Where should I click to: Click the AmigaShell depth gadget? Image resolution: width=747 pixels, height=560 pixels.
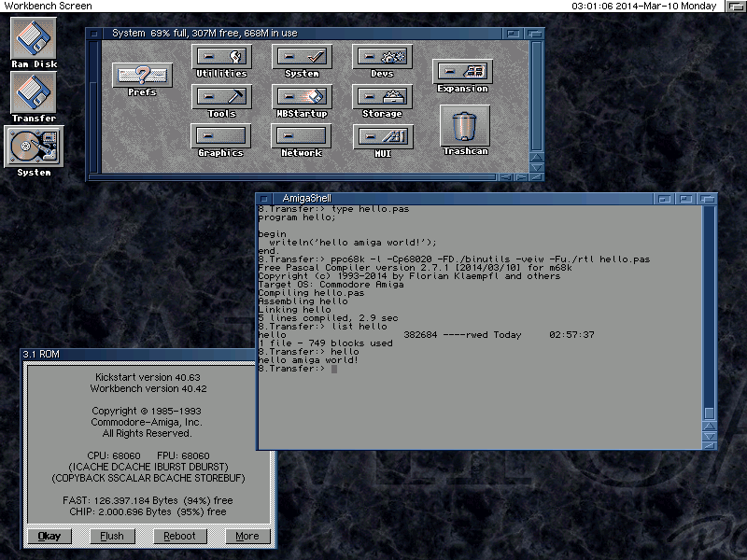click(x=707, y=199)
